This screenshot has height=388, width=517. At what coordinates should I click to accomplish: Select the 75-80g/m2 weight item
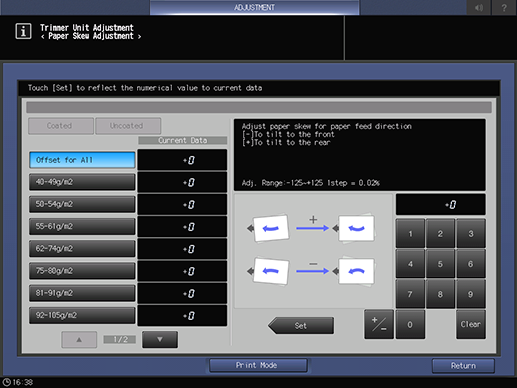[82, 271]
